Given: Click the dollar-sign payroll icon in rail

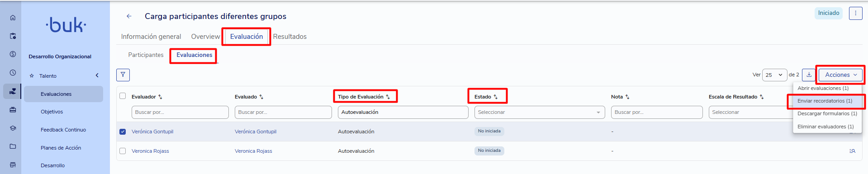Looking at the screenshot, I should click(x=13, y=54).
